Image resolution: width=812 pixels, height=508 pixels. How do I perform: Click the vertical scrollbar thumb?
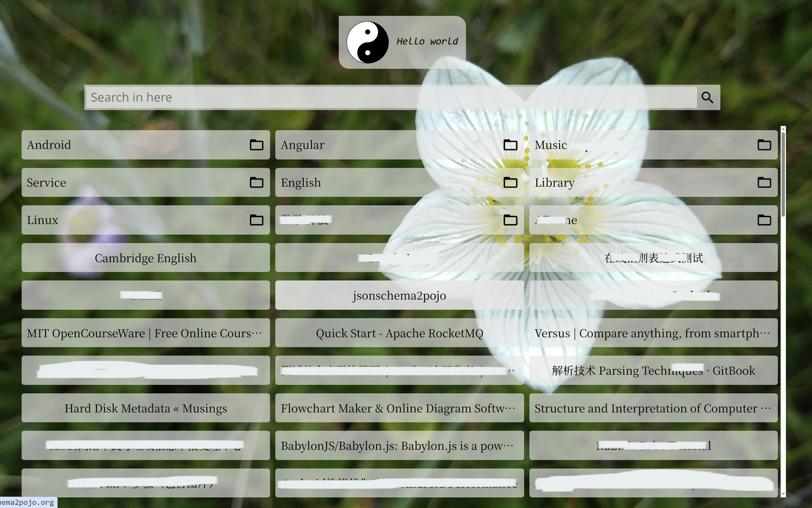point(783,173)
